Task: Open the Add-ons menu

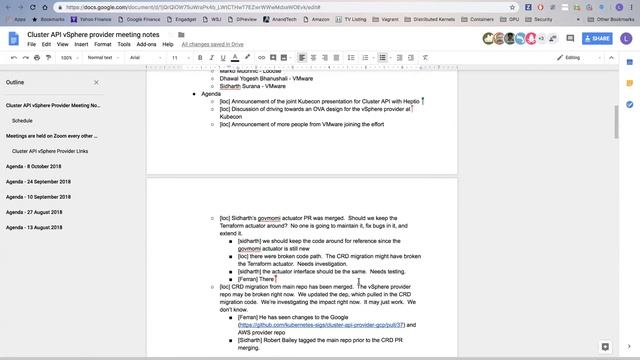Action: tap(146, 44)
